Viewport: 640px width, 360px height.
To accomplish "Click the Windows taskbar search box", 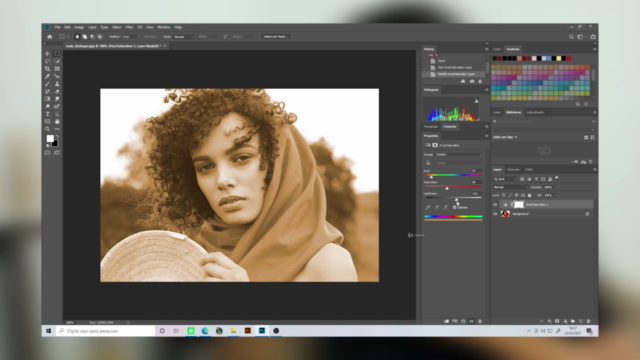I will pos(105,331).
